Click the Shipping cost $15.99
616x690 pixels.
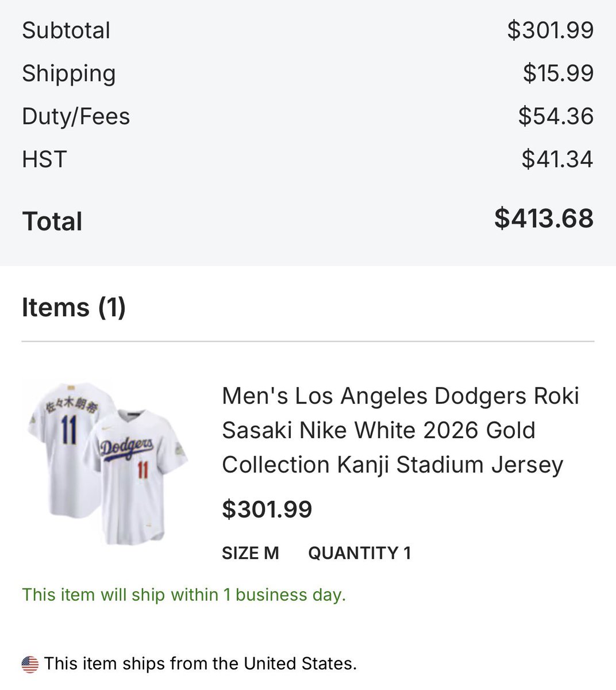pos(558,73)
